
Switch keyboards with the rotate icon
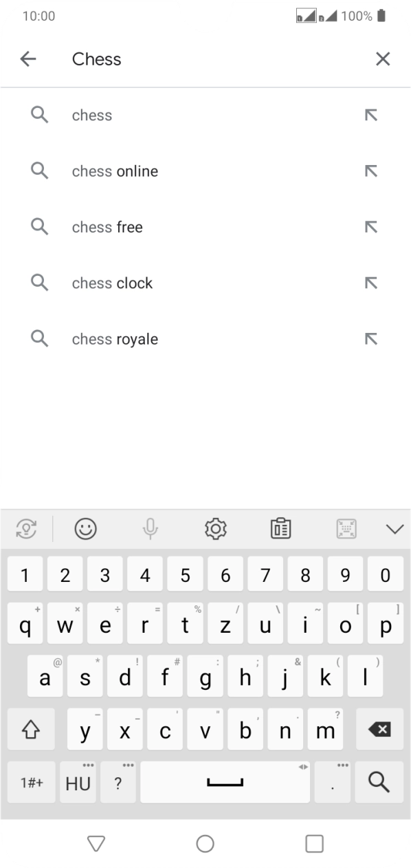26,528
